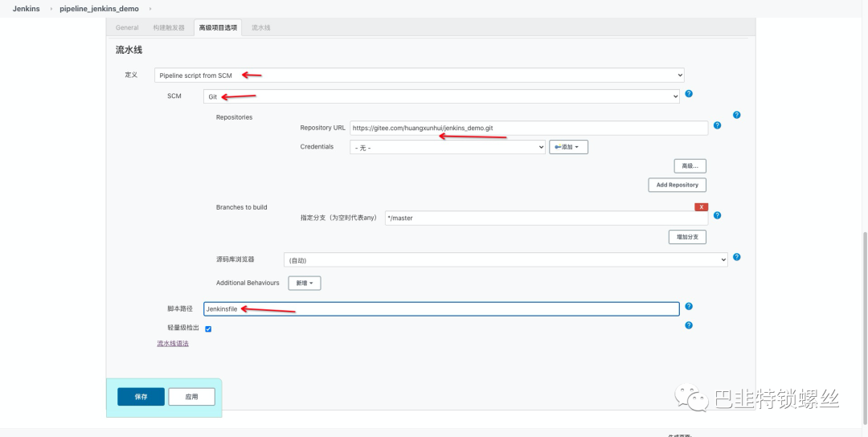The width and height of the screenshot is (868, 437).
Task: Switch to the 高级项目选项 tab
Action: coord(218,27)
